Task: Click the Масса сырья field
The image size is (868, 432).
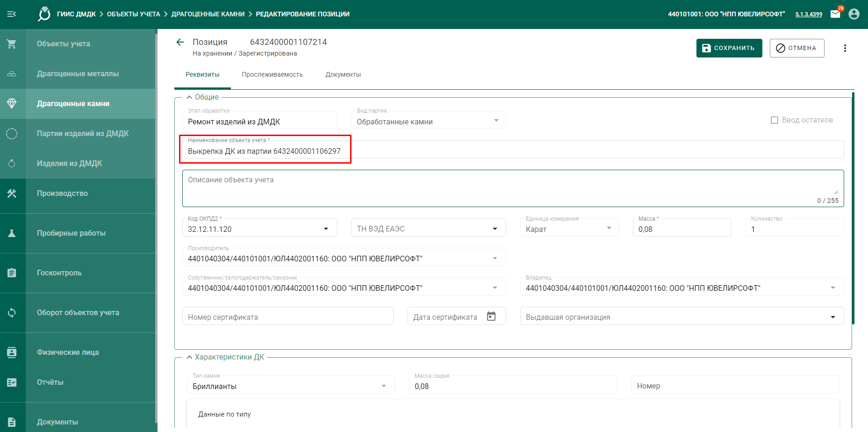Action: click(513, 385)
